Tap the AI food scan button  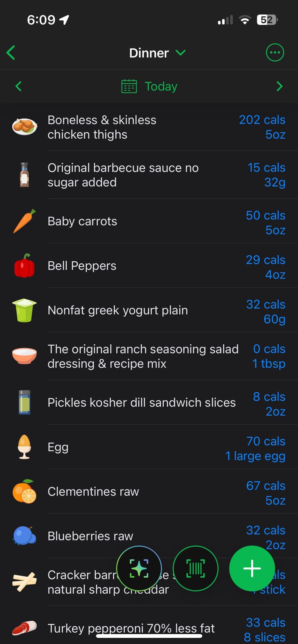pyautogui.click(x=139, y=568)
